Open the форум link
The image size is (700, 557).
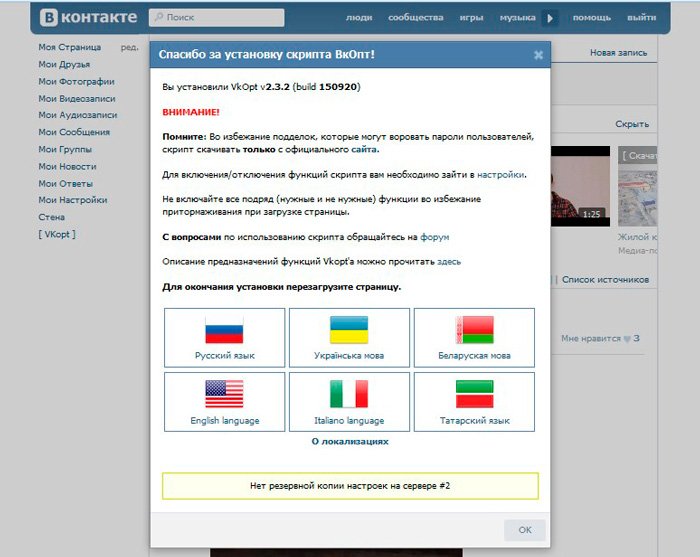click(x=434, y=237)
